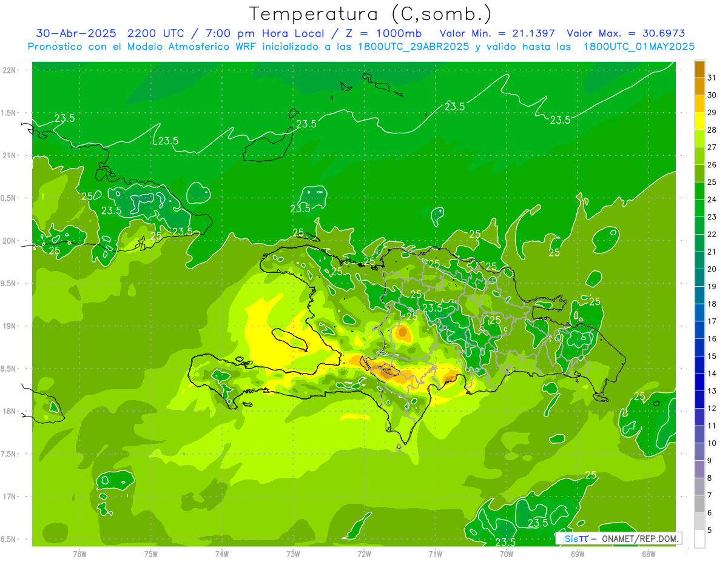The width and height of the screenshot is (728, 562).
Task: Click the 72W longitude axis label
Action: point(364,553)
